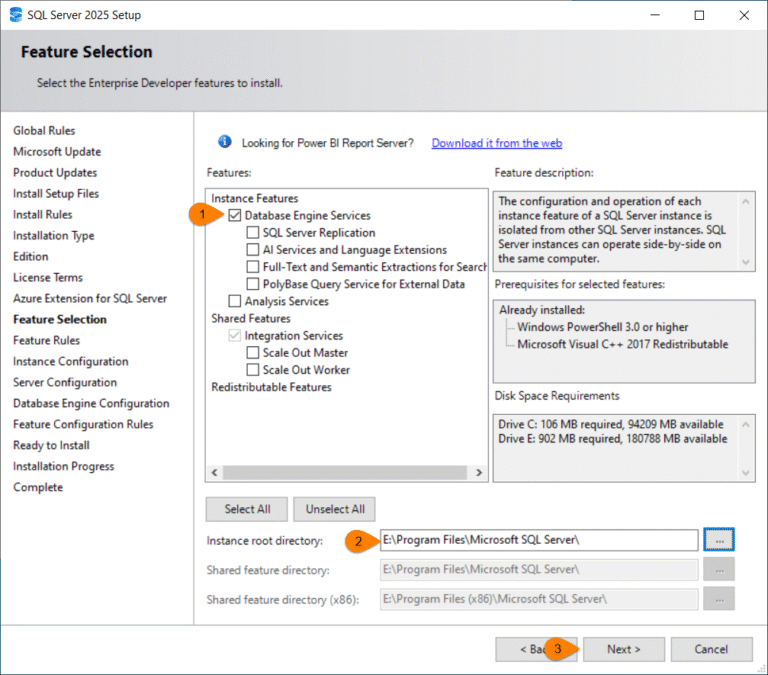Click the SQL Server Setup title bar icon

[x=16, y=15]
